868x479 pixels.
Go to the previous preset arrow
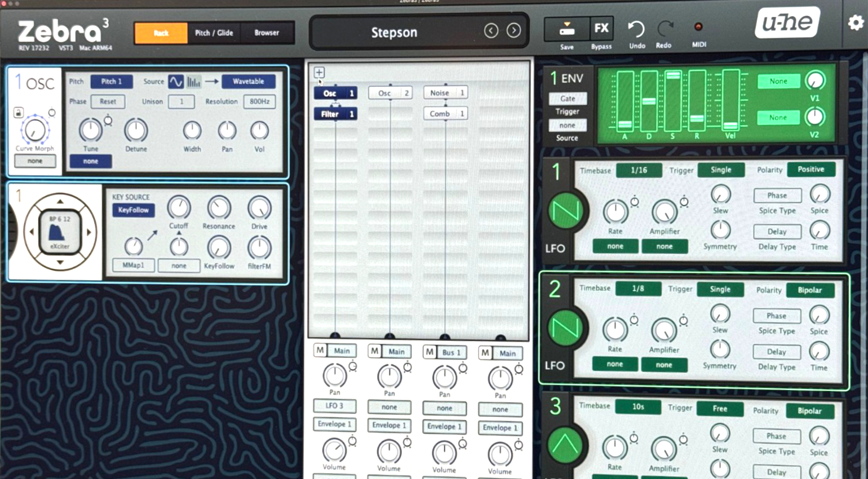pyautogui.click(x=491, y=30)
